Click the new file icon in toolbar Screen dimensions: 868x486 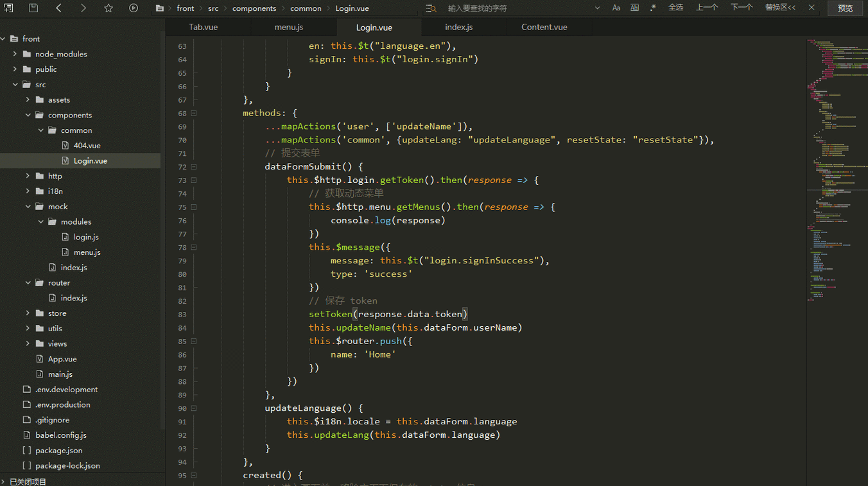tap(9, 8)
